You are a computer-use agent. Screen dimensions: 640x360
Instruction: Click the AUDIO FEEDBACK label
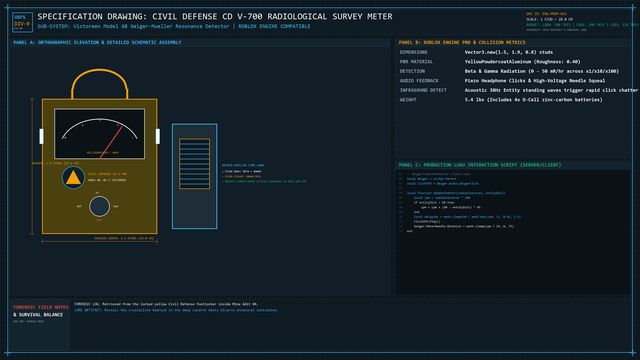(x=419, y=81)
